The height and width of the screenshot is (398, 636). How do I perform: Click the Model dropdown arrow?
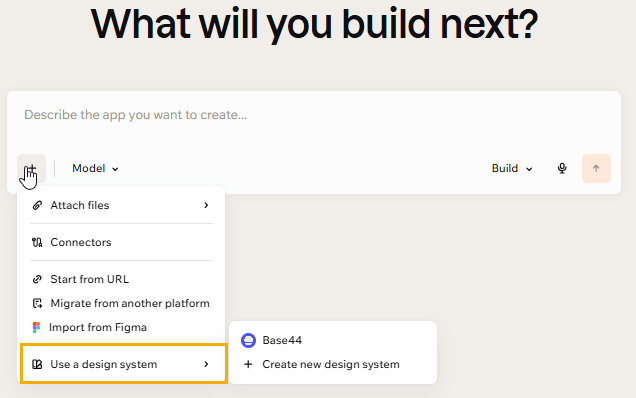click(x=115, y=169)
